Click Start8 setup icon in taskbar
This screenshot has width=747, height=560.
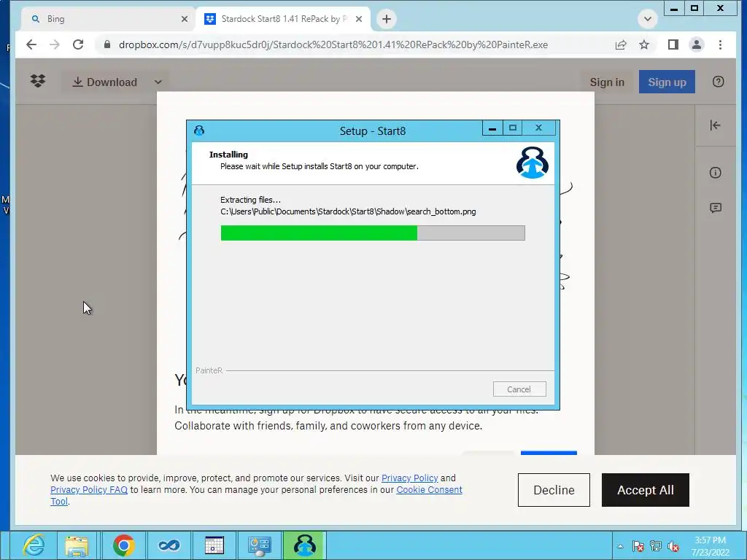(304, 545)
